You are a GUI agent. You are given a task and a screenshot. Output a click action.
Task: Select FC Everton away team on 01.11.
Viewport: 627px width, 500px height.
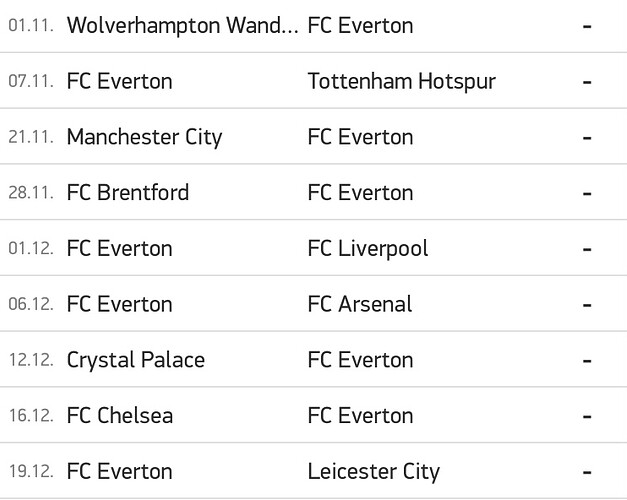360,26
